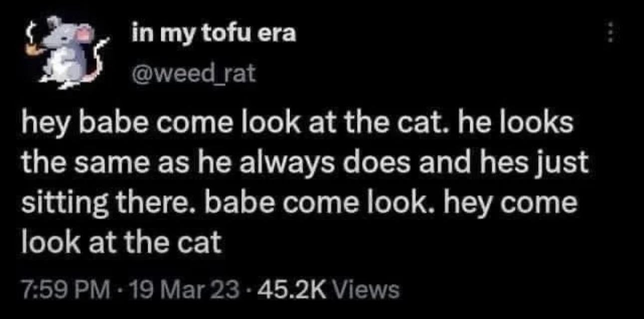Click the tweet line starting "hey babe come"

click(x=297, y=124)
